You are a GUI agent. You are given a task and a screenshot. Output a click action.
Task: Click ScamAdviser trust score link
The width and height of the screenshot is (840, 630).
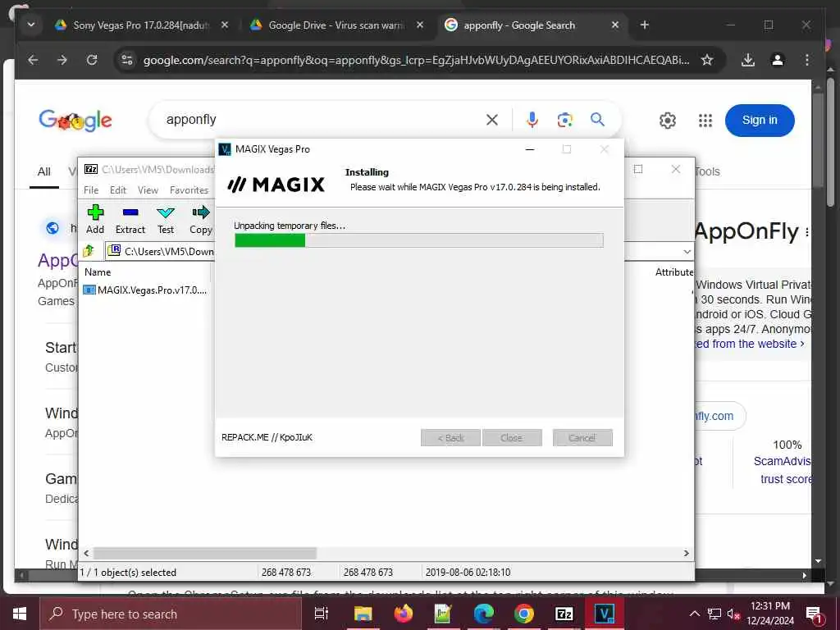(x=783, y=470)
